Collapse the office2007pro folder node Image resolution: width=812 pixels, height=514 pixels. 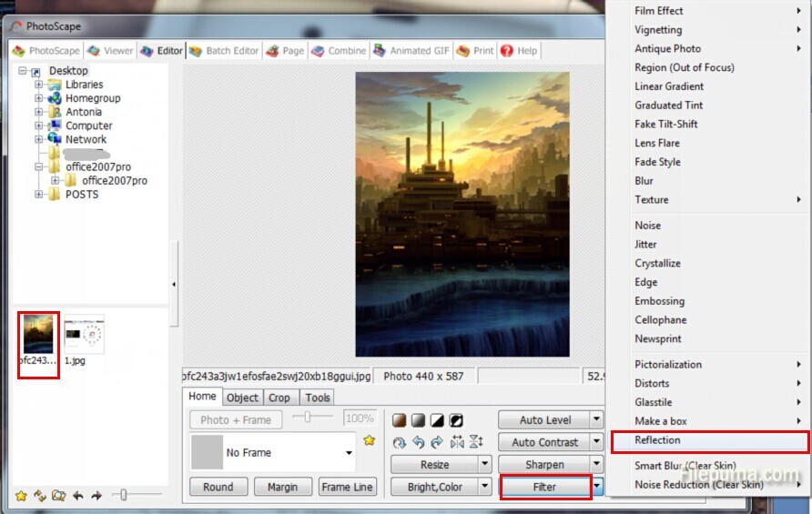pyautogui.click(x=39, y=167)
